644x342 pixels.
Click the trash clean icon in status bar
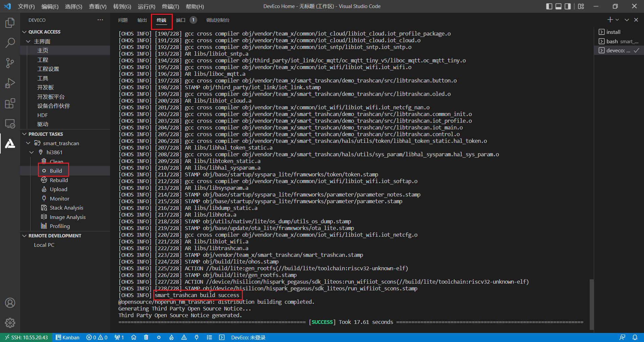click(x=146, y=337)
